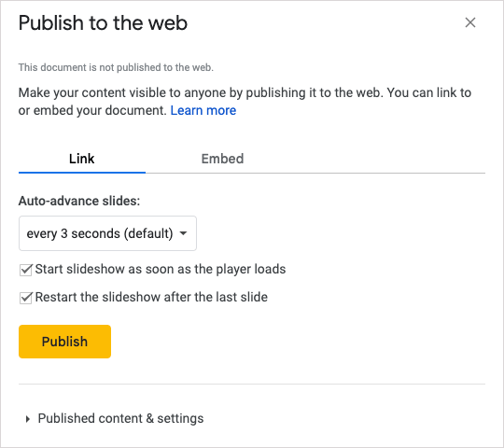Click the caret arrow of the auto-advance dropdown
This screenshot has height=448, width=504.
(x=183, y=233)
